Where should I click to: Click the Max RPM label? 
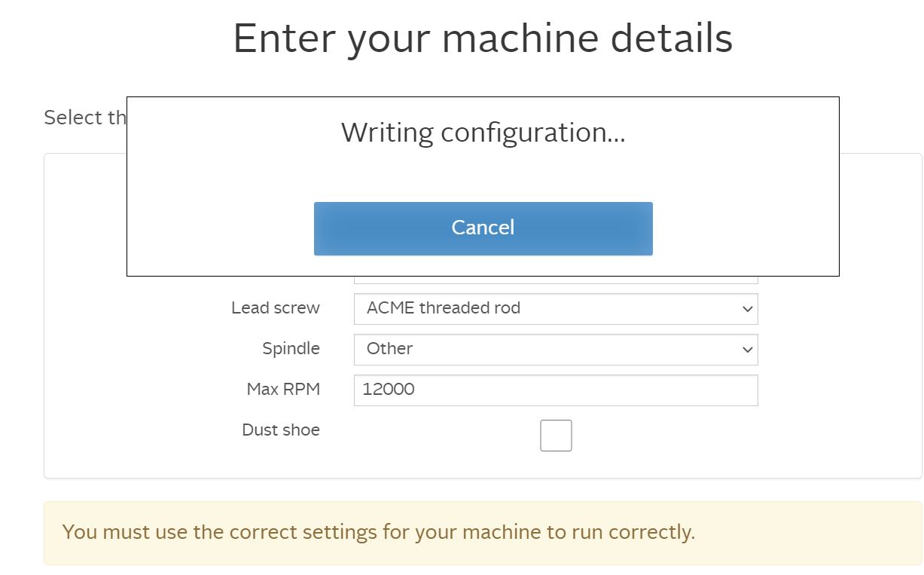[283, 390]
